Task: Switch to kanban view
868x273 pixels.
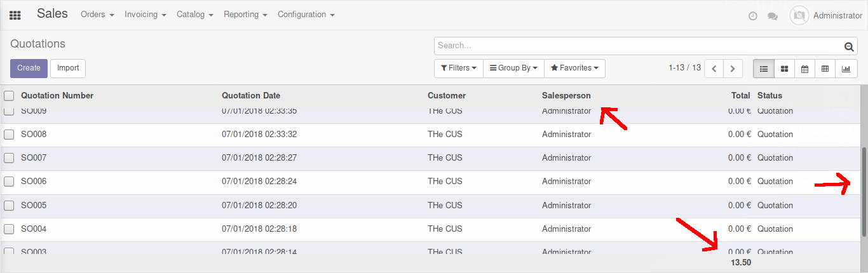Action: point(785,69)
